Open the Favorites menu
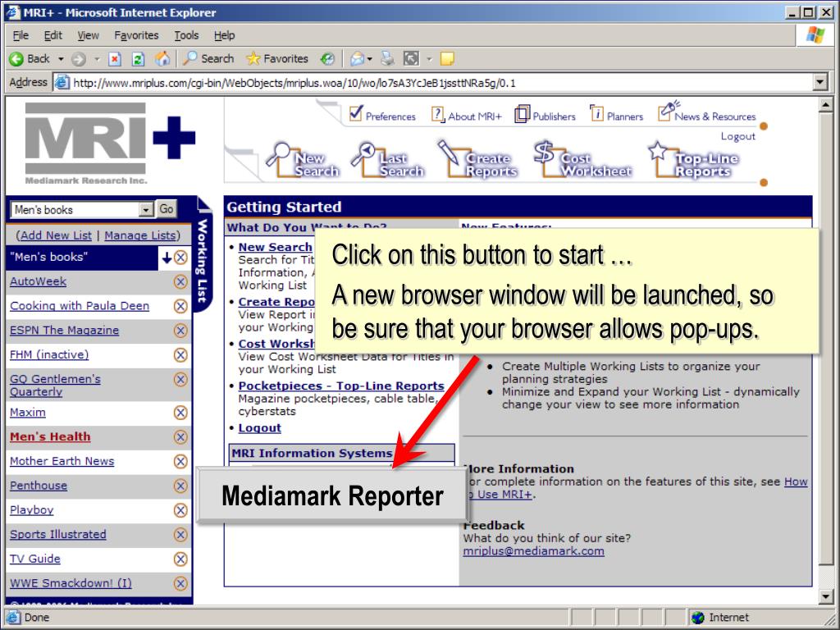The image size is (840, 630). [x=136, y=35]
